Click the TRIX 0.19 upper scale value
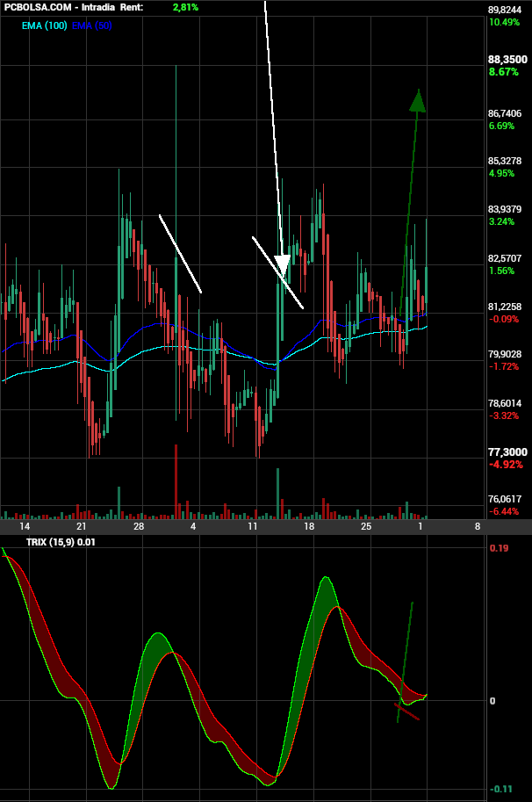Screen dimensions: 532x802 [x=499, y=548]
